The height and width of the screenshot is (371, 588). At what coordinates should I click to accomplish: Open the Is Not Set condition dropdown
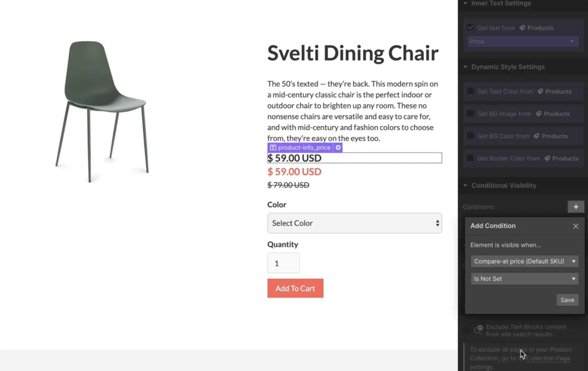tap(524, 279)
